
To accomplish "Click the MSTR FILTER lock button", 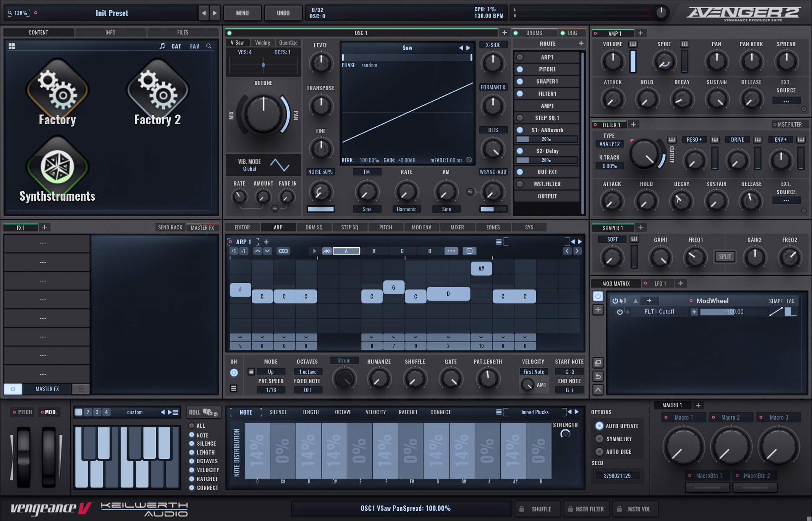I will click(586, 509).
